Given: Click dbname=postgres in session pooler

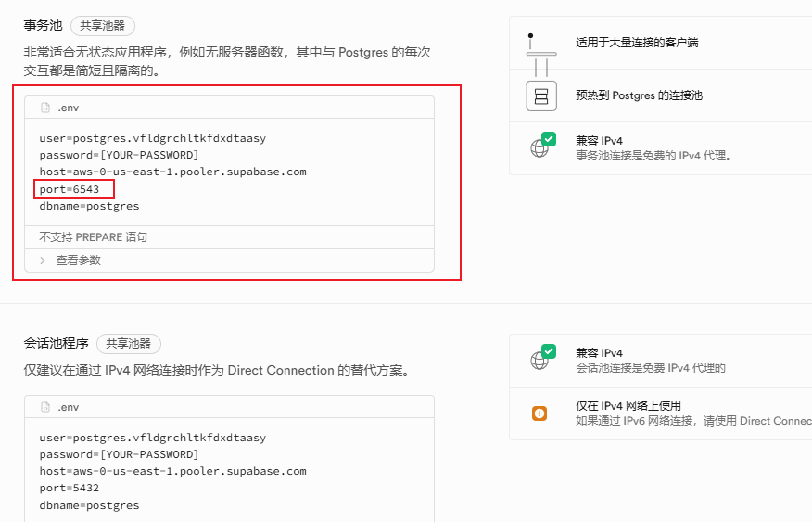Looking at the screenshot, I should [x=90, y=505].
